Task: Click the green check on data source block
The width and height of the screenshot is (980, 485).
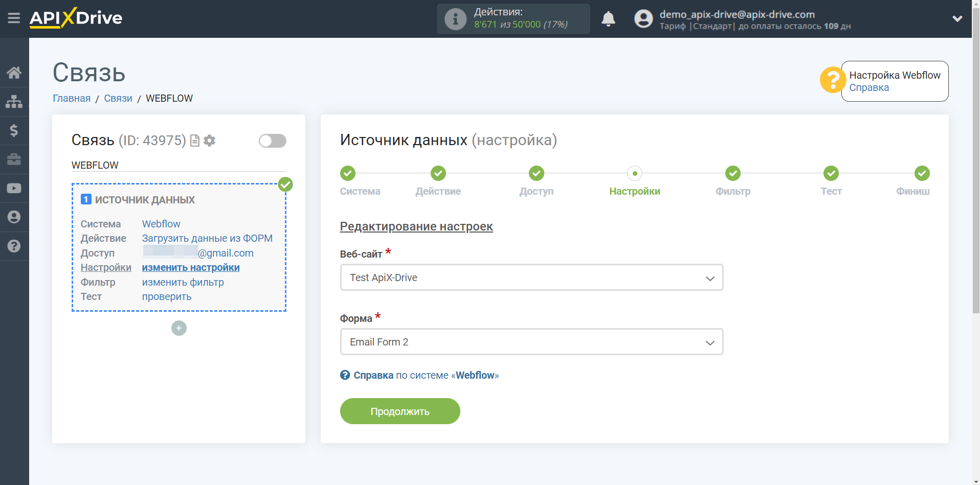Action: (x=285, y=184)
